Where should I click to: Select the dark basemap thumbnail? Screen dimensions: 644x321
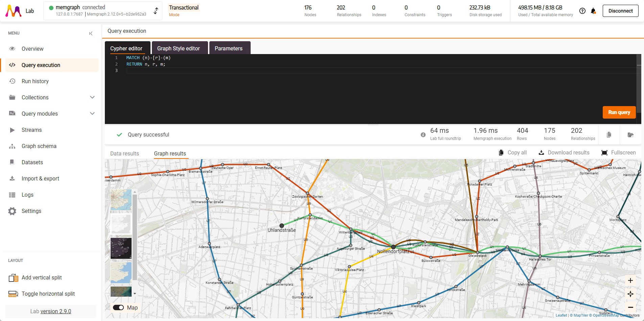pos(121,248)
